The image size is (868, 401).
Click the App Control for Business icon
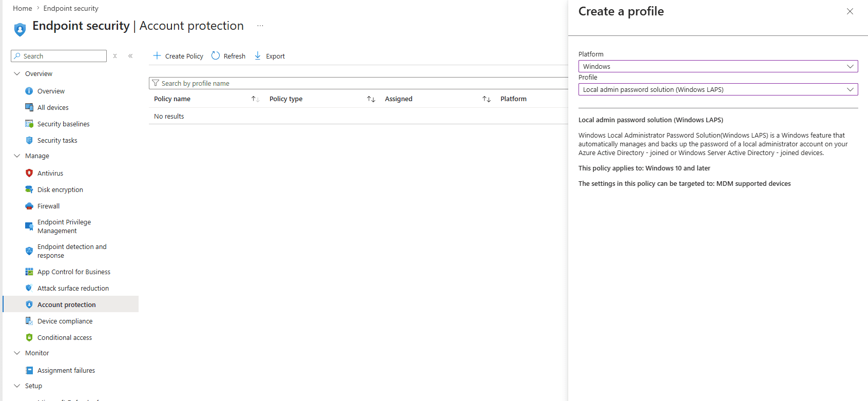29,272
